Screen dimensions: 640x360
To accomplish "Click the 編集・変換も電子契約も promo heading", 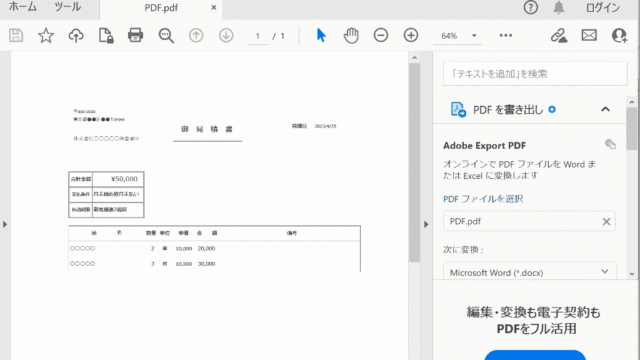I will click(533, 313).
